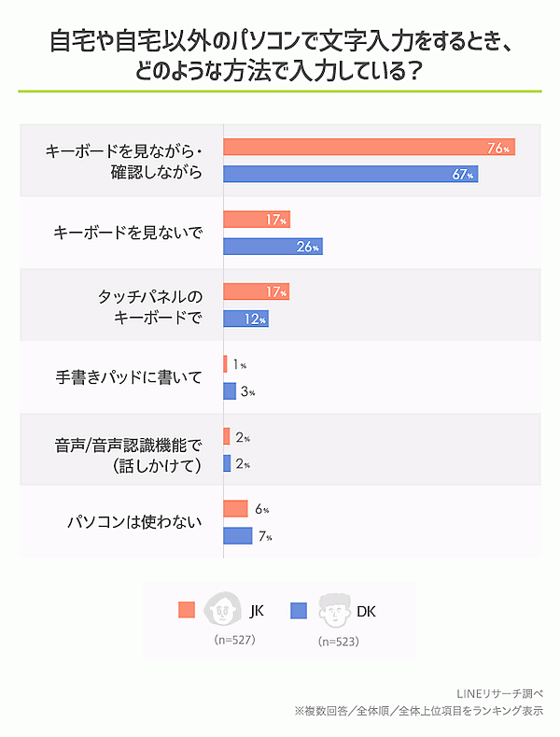Click the 6% orange bar

pyautogui.click(x=235, y=509)
